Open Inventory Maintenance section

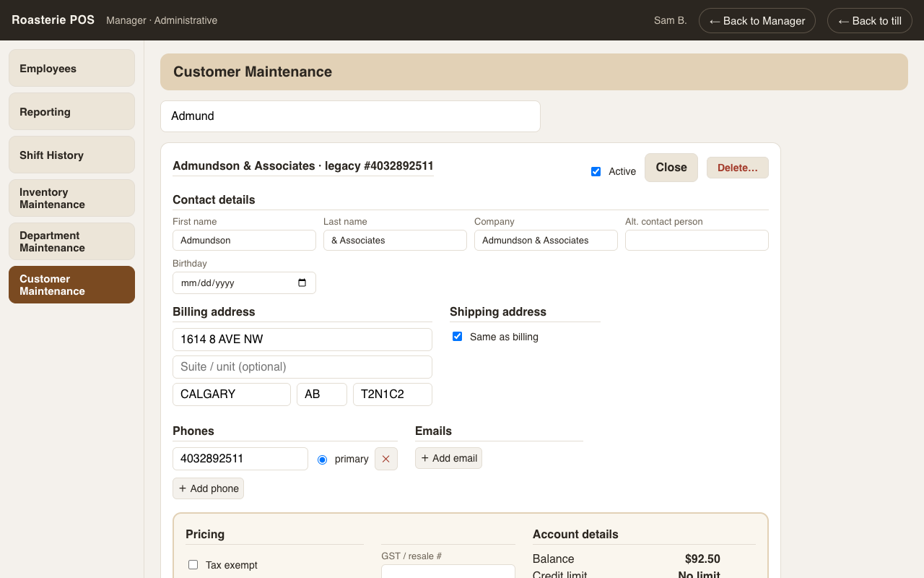(x=71, y=198)
